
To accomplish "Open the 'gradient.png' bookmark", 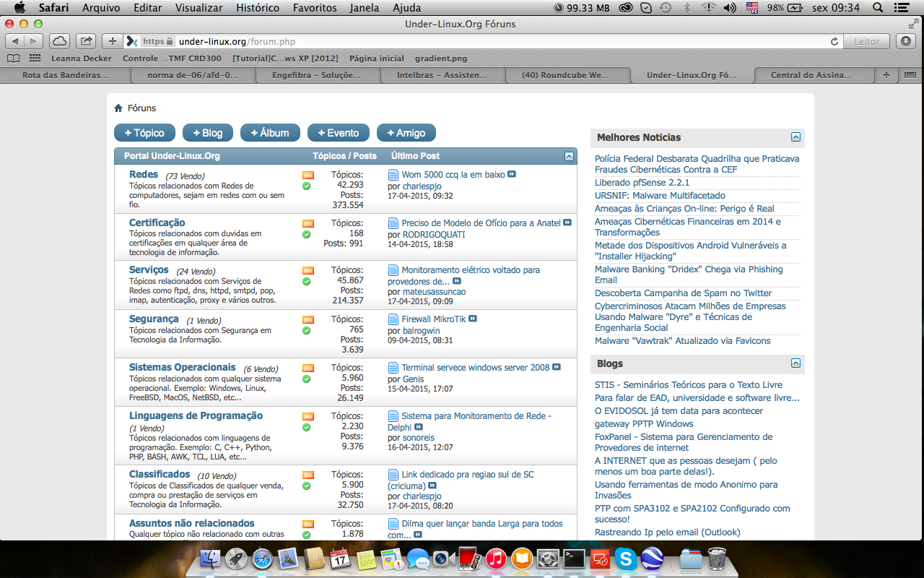I will tap(441, 59).
